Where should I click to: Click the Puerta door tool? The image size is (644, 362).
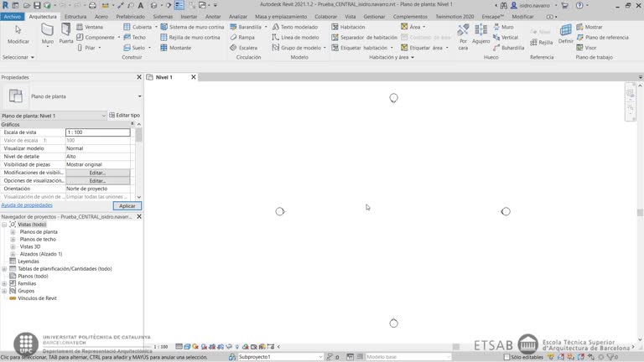66,34
